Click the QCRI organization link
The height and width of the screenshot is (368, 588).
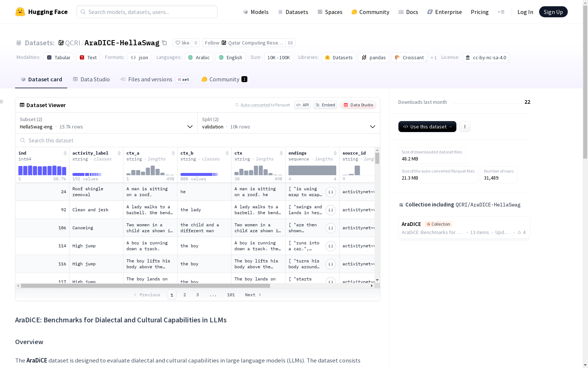(72, 43)
